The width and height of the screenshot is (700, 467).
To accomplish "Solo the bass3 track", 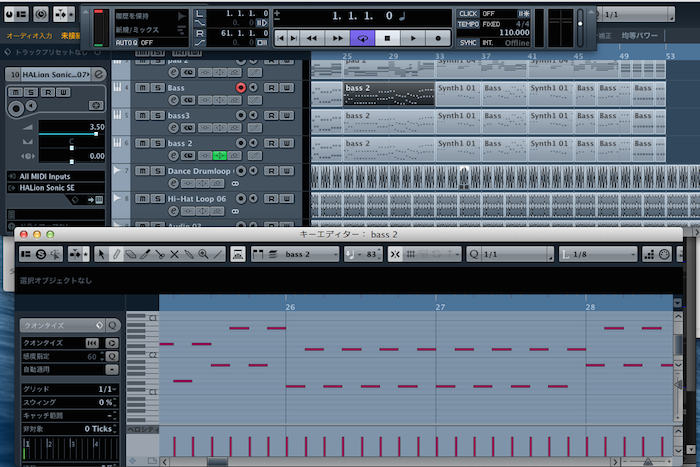I will point(157,115).
